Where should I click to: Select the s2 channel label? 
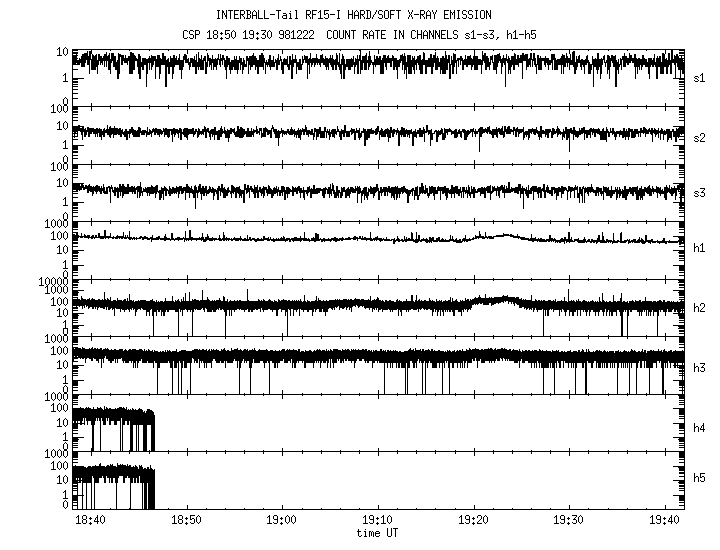coord(700,137)
